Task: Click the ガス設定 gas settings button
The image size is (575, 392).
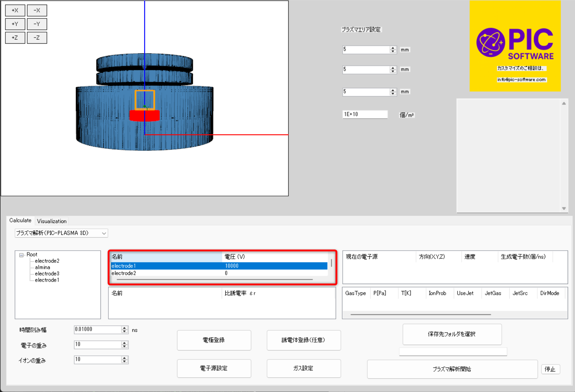Action: (303, 368)
